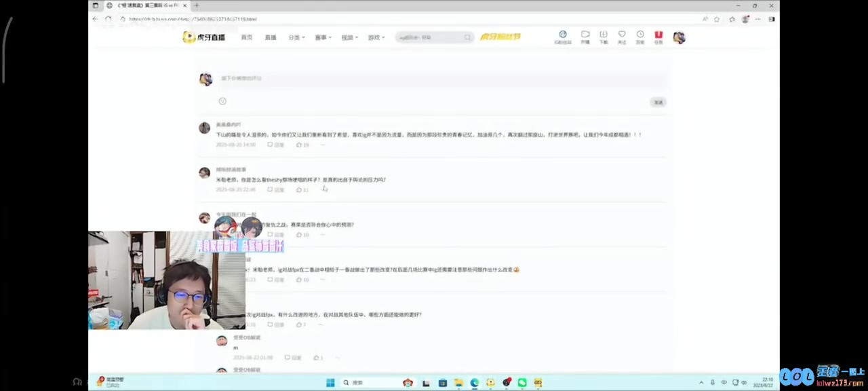Toggle the favorites star in address bar
868x391 pixels.
point(717,19)
